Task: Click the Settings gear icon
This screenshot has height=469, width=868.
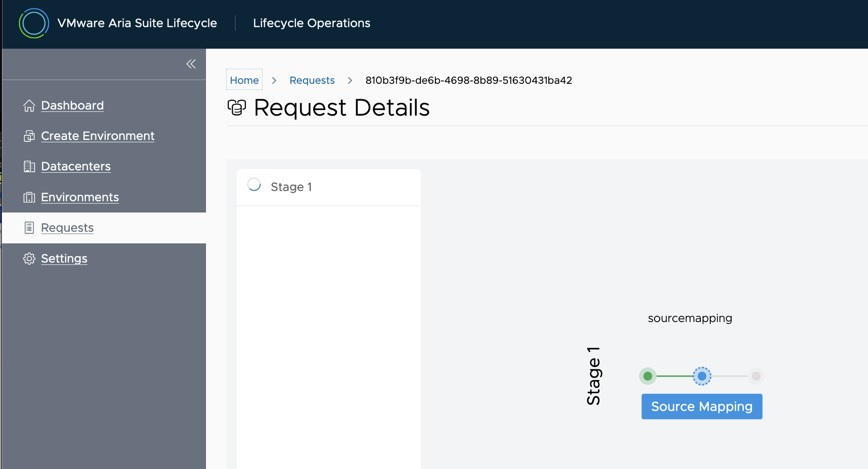Action: click(29, 258)
